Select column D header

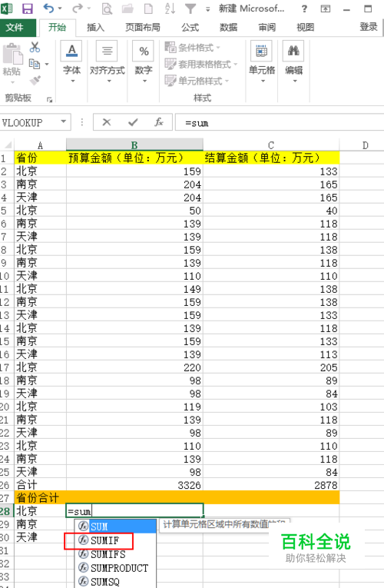click(x=365, y=145)
